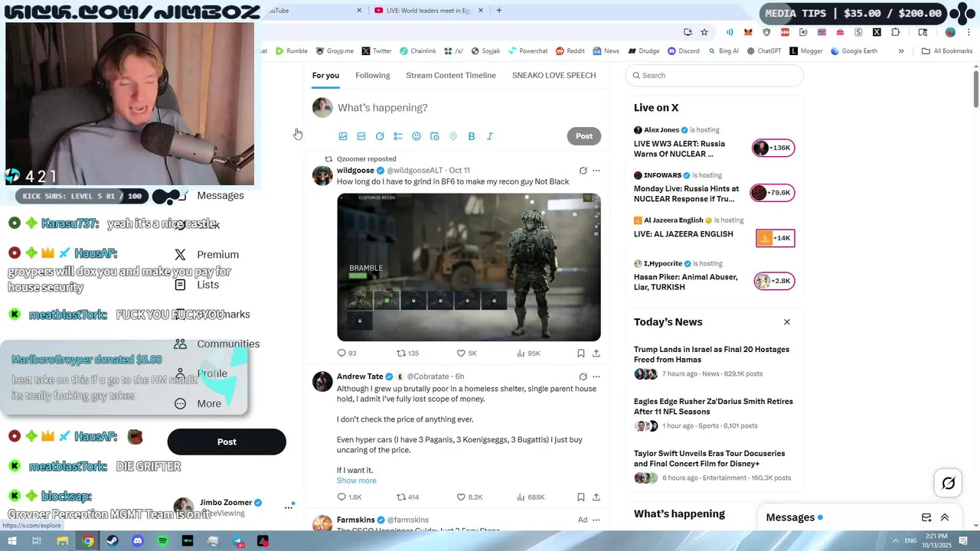Open the ChatGPT bookmark
This screenshot has width=980, height=551.
[764, 51]
